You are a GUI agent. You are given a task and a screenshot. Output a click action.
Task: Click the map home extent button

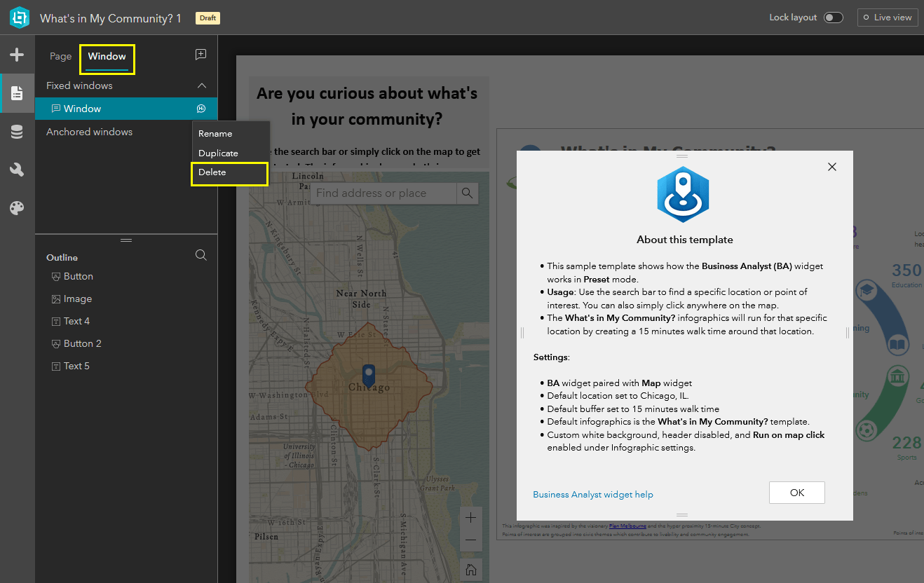tap(470, 569)
